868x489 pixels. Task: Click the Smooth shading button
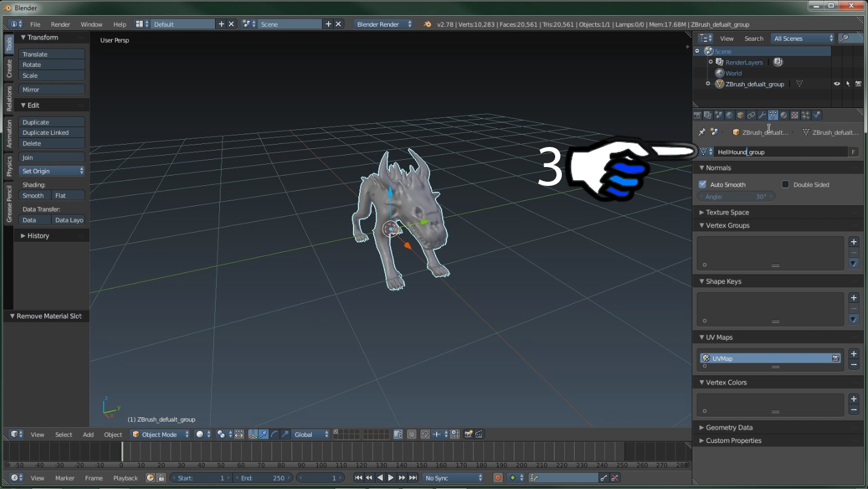point(35,196)
